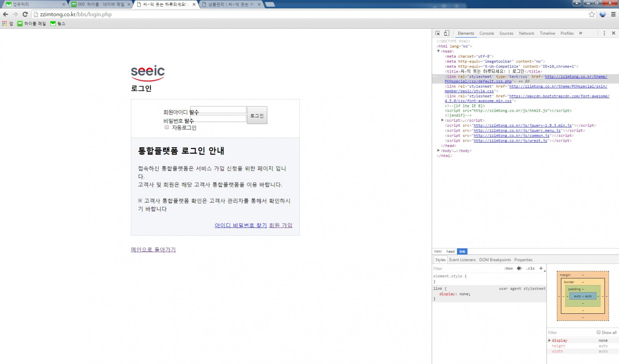Image resolution: width=619 pixels, height=364 pixels.
Task: Add a new style rule with plus icon
Action: [541, 268]
